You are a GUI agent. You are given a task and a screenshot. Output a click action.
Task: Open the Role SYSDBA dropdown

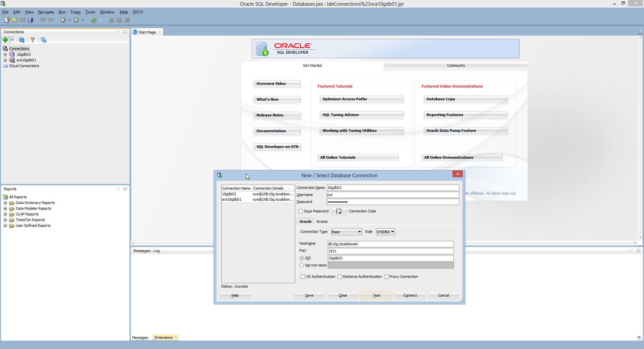(385, 232)
